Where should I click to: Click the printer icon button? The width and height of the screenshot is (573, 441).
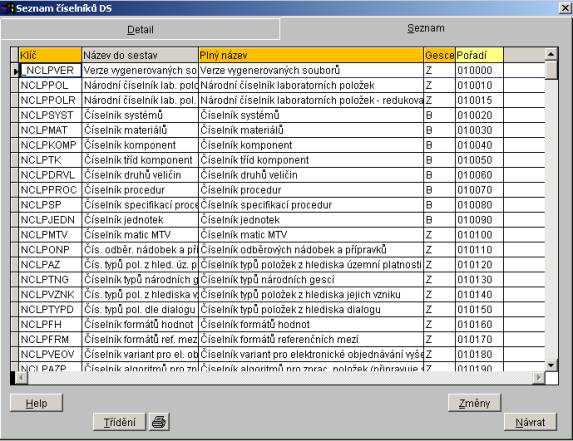(159, 422)
